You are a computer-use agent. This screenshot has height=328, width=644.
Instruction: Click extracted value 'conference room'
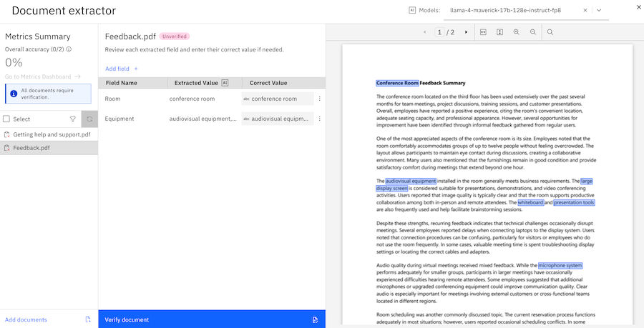(192, 99)
